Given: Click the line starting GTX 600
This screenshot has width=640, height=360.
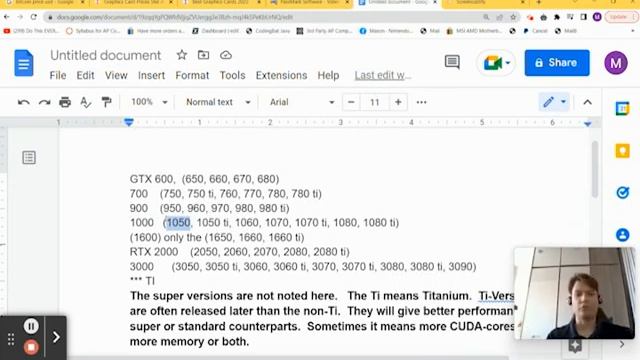Looking at the screenshot, I should (x=204, y=179).
